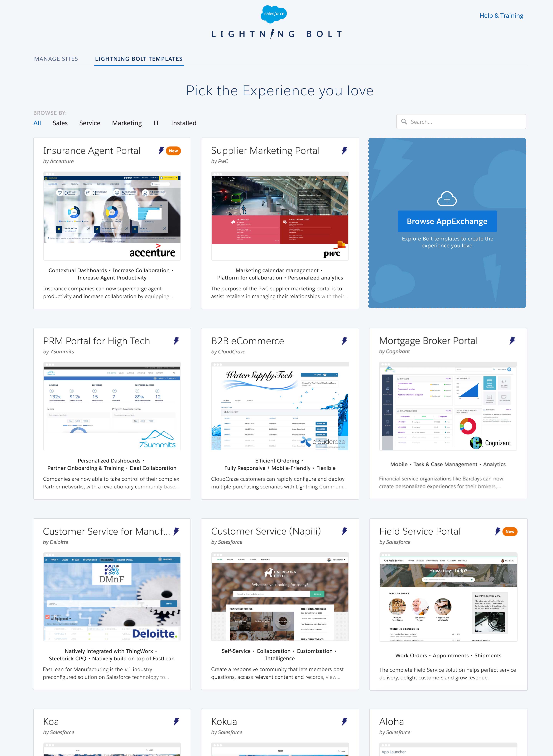The width and height of the screenshot is (553, 756).
Task: Click lightning bolt icon on Supplier Marketing Portal
Action: coord(344,151)
